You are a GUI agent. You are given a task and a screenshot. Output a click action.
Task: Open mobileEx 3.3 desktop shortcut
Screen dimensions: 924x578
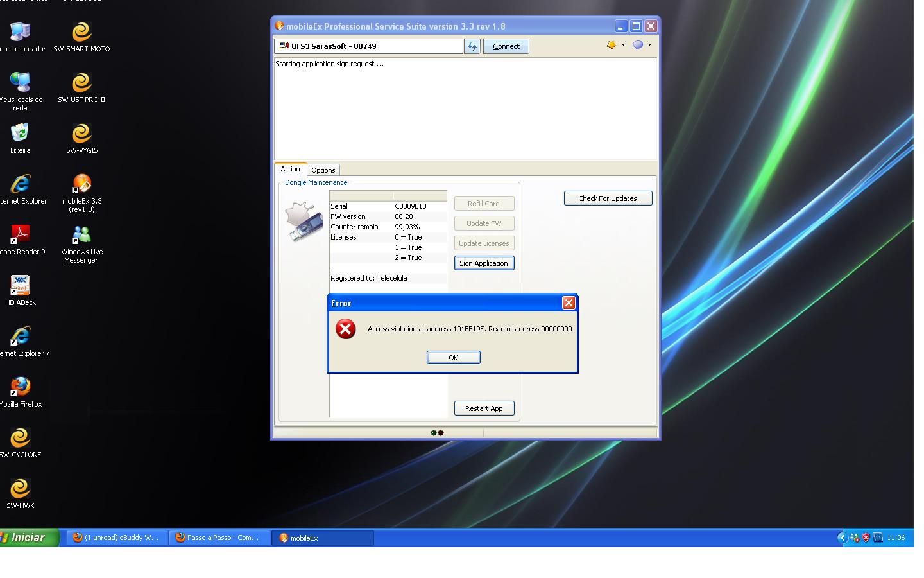[x=81, y=185]
